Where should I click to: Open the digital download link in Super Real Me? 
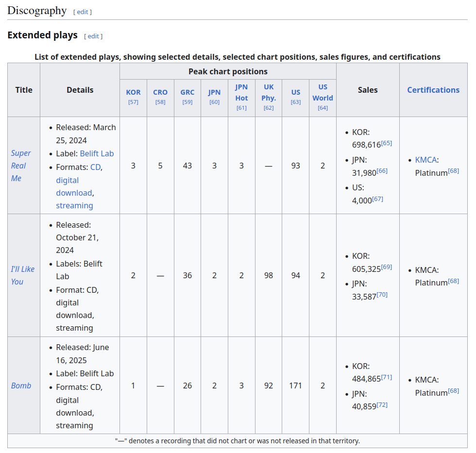pyautogui.click(x=75, y=186)
